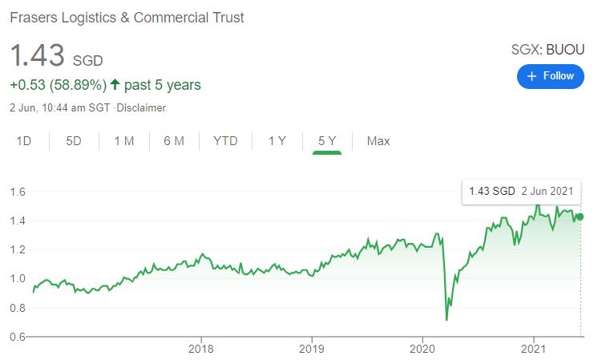Switch to the 1D time range tab

click(x=24, y=141)
